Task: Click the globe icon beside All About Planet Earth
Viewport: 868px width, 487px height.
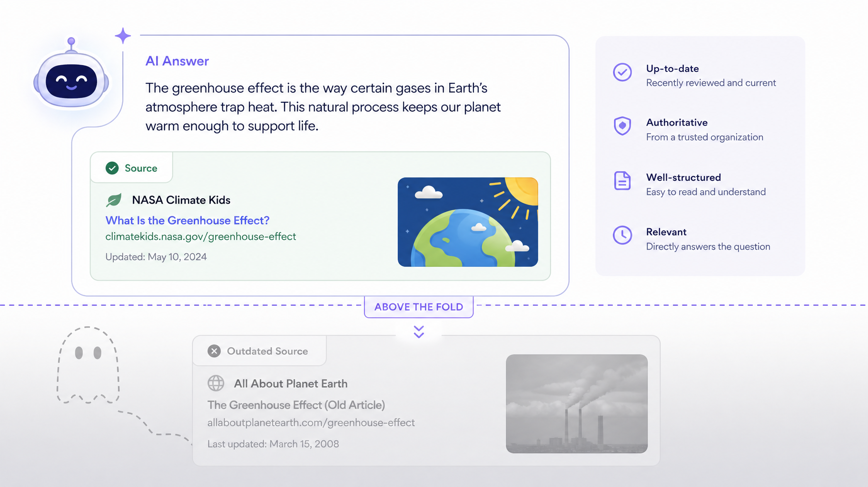Action: pyautogui.click(x=216, y=383)
